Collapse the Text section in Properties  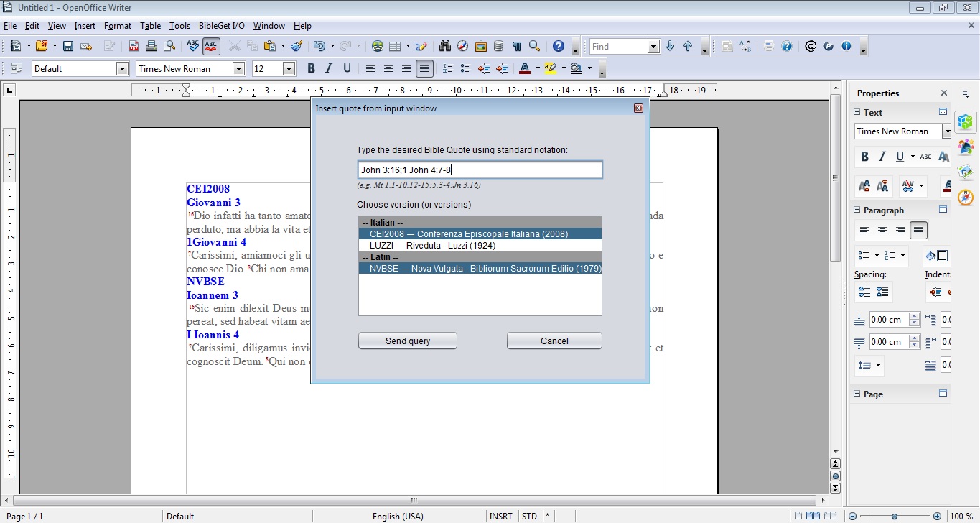pyautogui.click(x=857, y=112)
